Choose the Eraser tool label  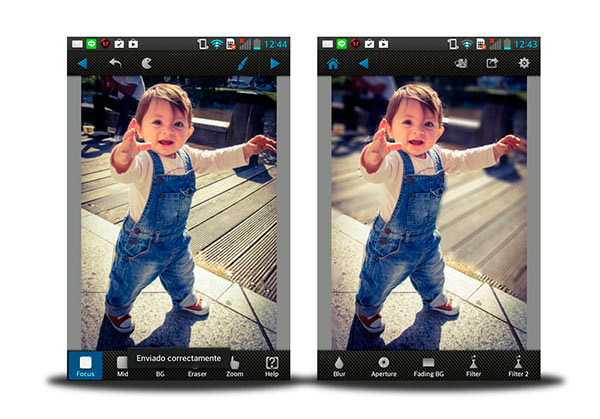pos(197,374)
